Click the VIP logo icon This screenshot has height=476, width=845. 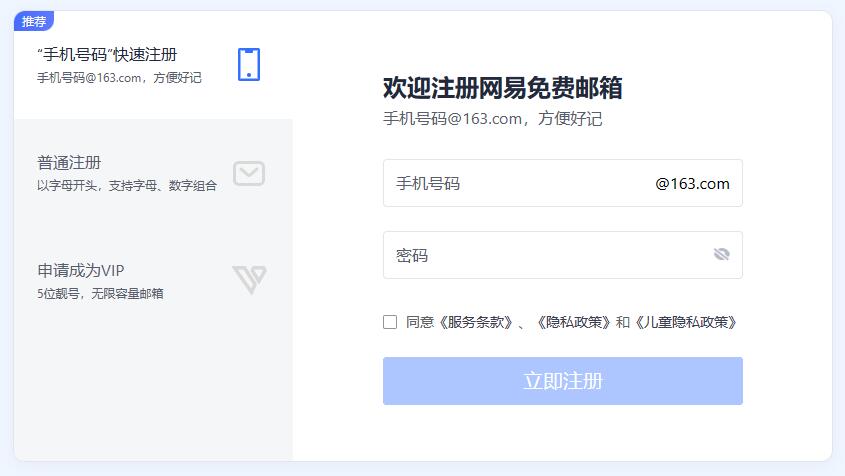point(249,280)
